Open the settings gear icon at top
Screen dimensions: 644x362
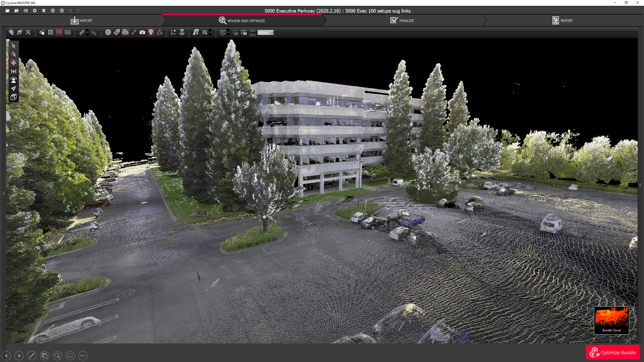coord(35,11)
